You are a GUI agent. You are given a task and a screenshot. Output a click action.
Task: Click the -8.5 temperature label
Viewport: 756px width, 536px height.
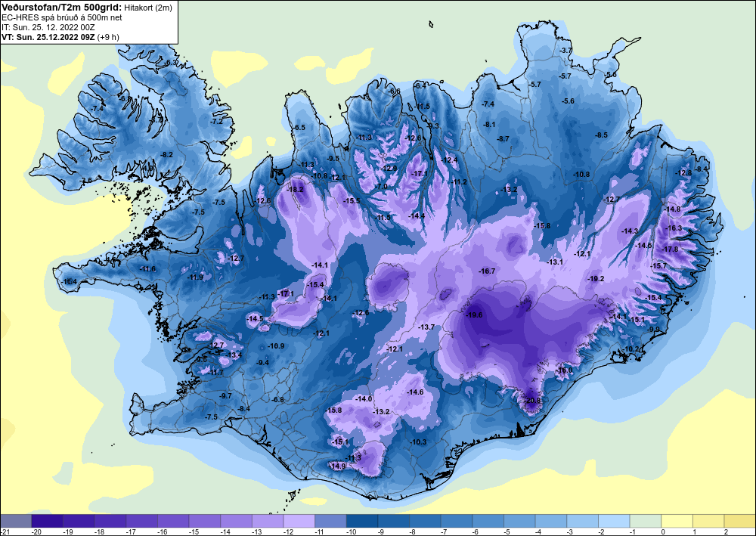pos(601,135)
